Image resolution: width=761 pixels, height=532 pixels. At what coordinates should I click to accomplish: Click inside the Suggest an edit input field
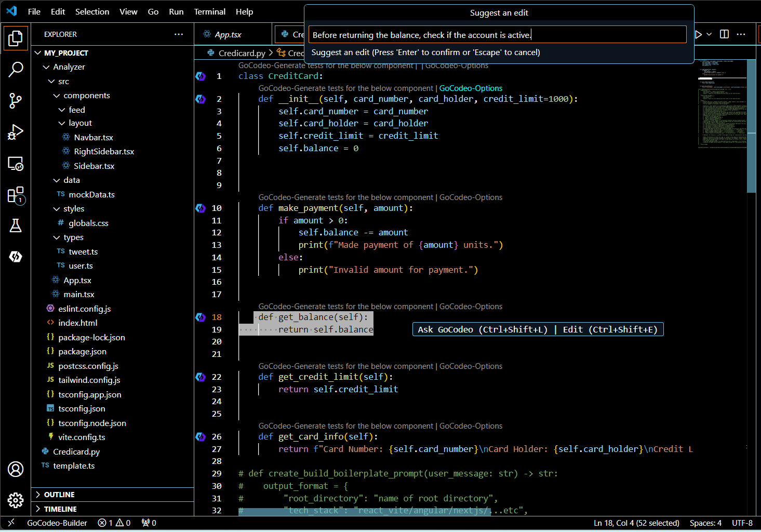coord(497,35)
